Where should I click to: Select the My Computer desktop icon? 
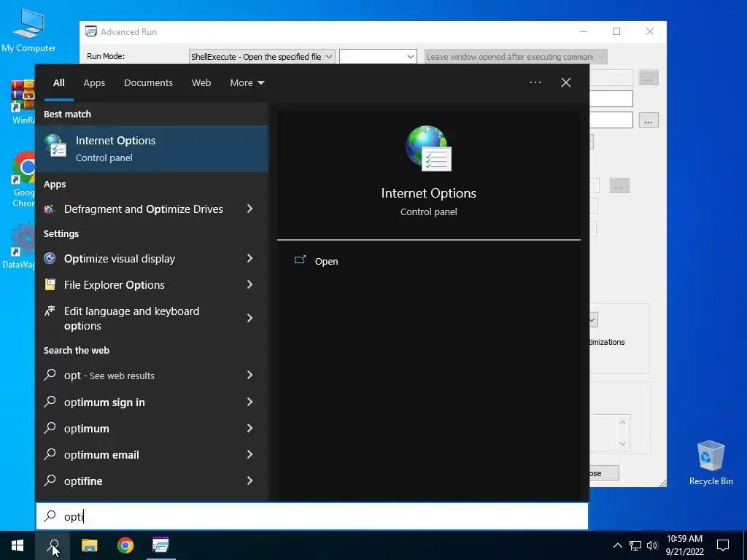coord(28,31)
